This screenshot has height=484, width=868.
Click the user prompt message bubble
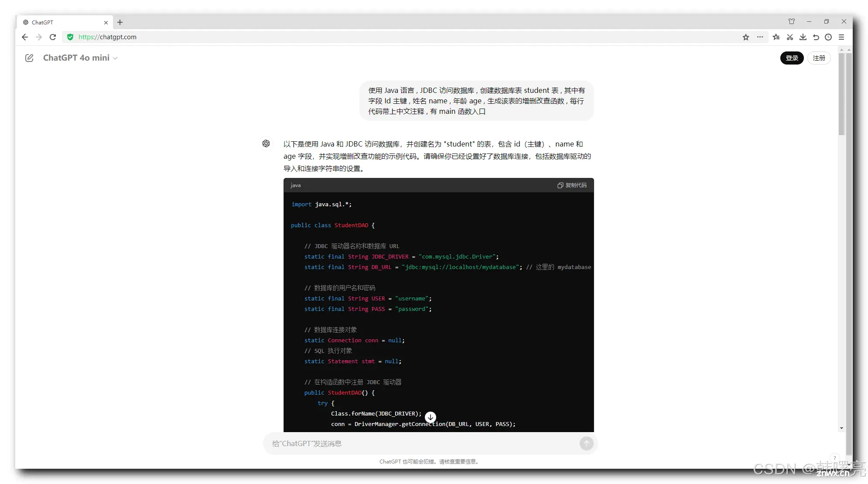tap(476, 101)
